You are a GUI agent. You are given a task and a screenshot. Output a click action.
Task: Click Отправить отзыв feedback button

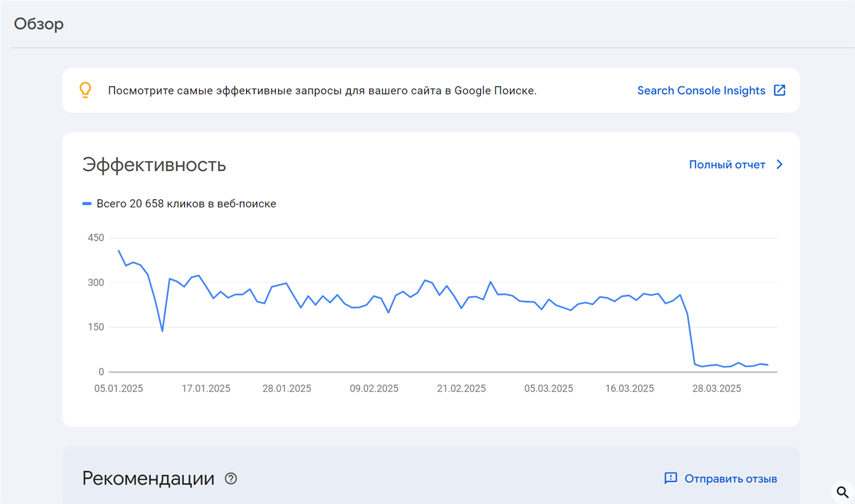(x=720, y=478)
